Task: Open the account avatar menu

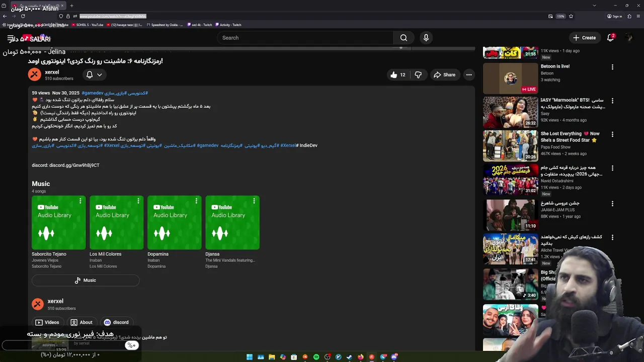Action: pyautogui.click(x=629, y=38)
